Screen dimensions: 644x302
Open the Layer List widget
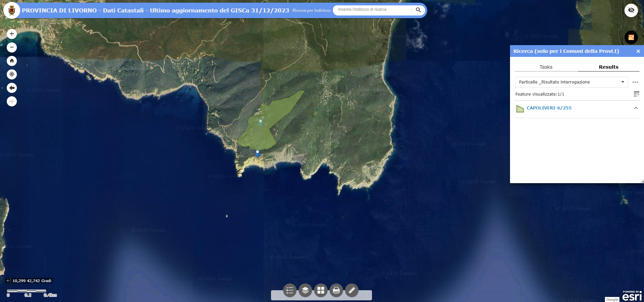305,290
